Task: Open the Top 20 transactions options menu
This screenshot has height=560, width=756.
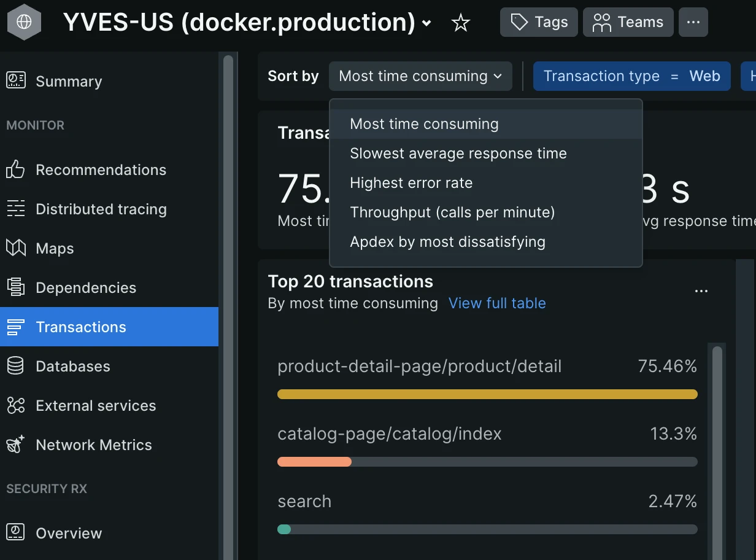Action: tap(701, 291)
